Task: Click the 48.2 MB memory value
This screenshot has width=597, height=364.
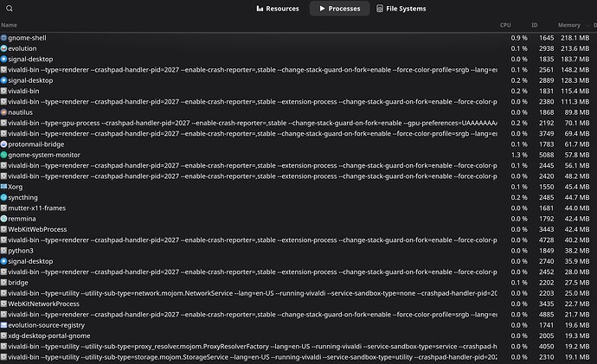Action: 577,176
